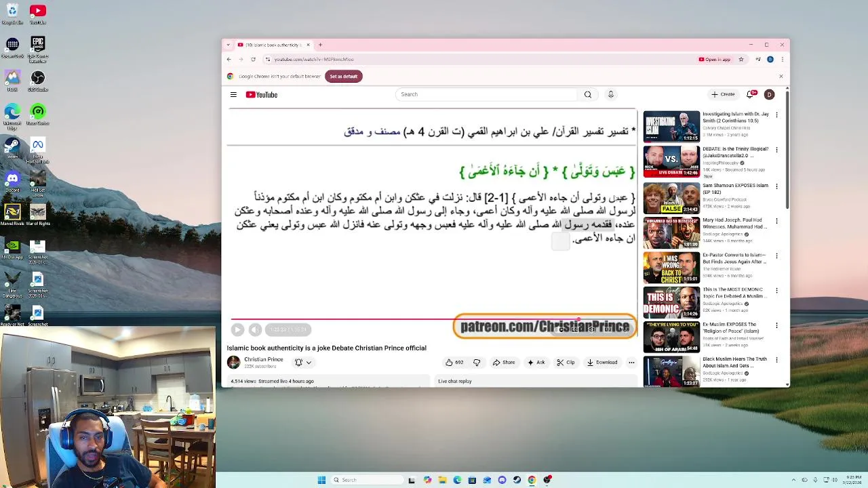Viewport: 868px width, 488px height.
Task: Bookmark this page with the star icon
Action: click(x=741, y=60)
